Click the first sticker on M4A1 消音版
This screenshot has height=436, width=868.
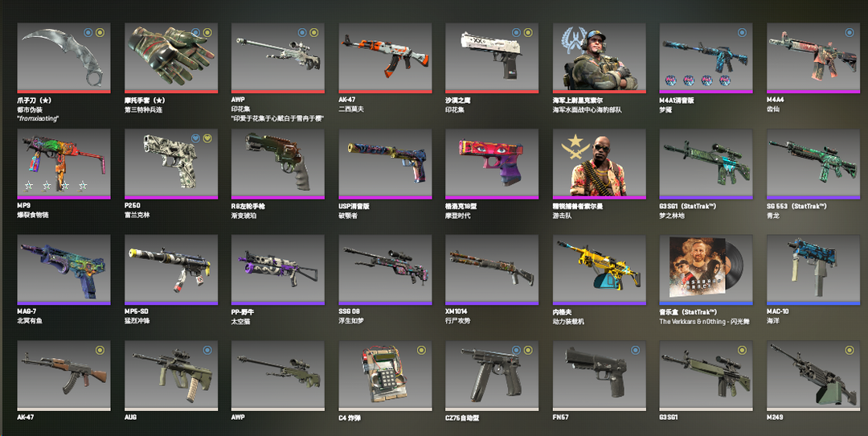(x=670, y=81)
